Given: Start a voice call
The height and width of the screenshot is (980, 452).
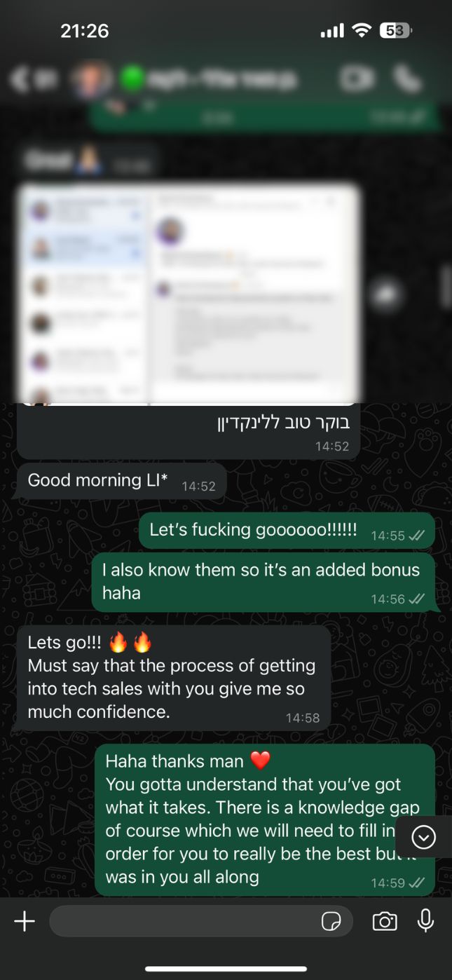Looking at the screenshot, I should 409,79.
